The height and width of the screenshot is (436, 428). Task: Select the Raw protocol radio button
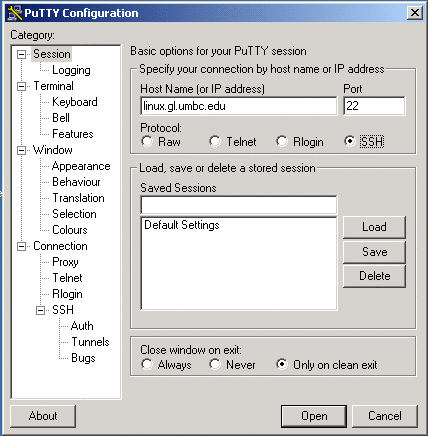[147, 141]
